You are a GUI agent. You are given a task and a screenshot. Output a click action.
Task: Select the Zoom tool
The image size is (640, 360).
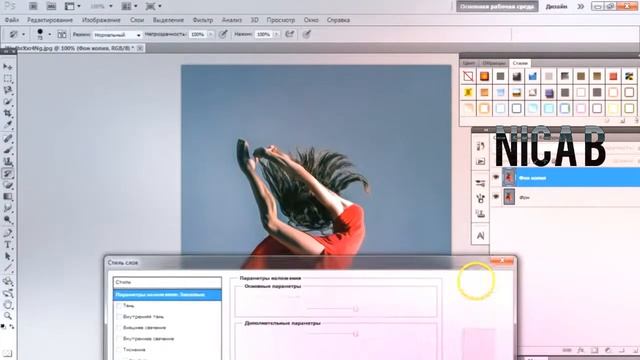[8, 316]
